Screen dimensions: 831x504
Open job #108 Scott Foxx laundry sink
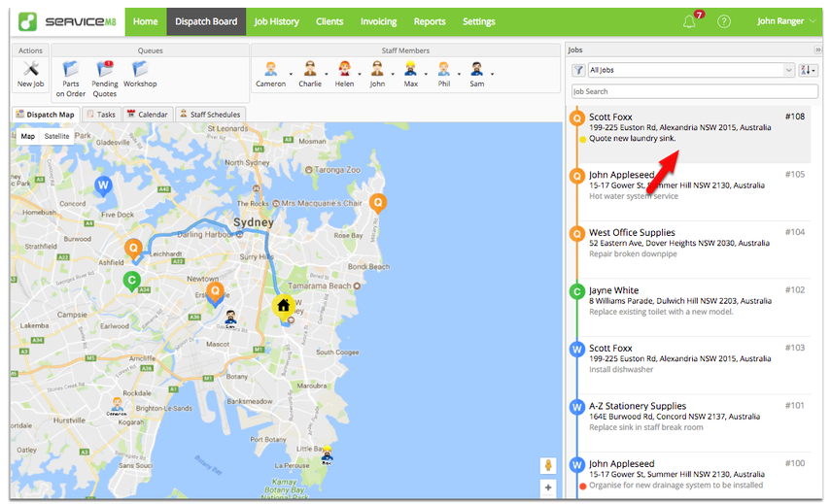(694, 134)
